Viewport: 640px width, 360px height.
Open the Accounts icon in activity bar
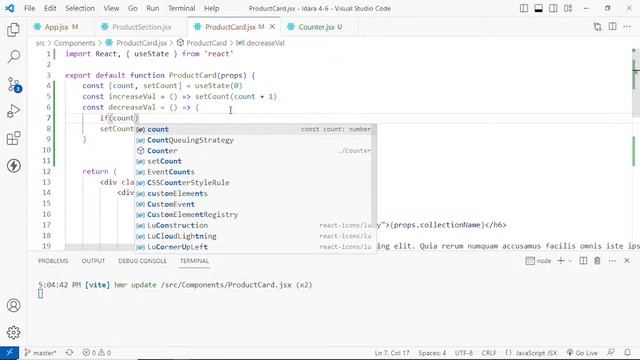tap(13, 305)
